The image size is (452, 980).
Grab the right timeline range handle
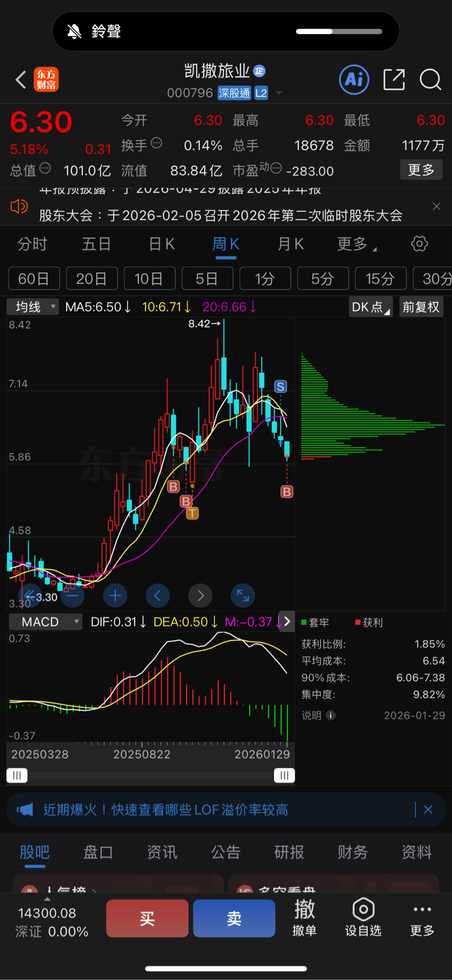pos(284,776)
